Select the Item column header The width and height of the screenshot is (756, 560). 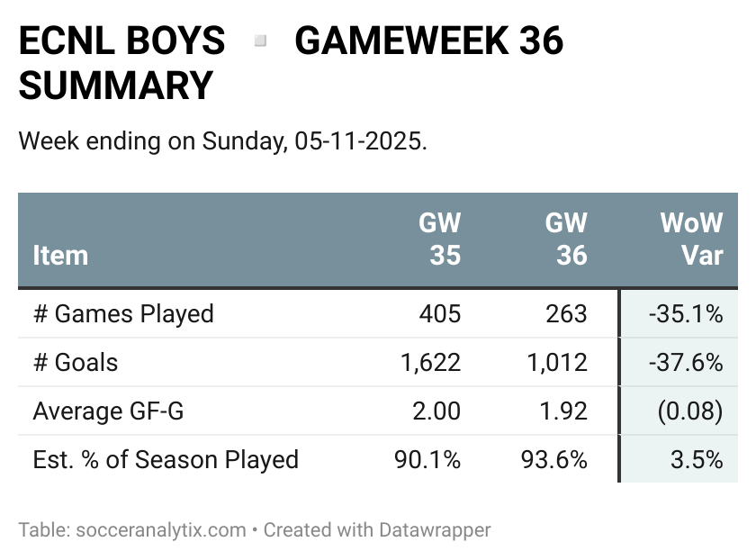[61, 255]
